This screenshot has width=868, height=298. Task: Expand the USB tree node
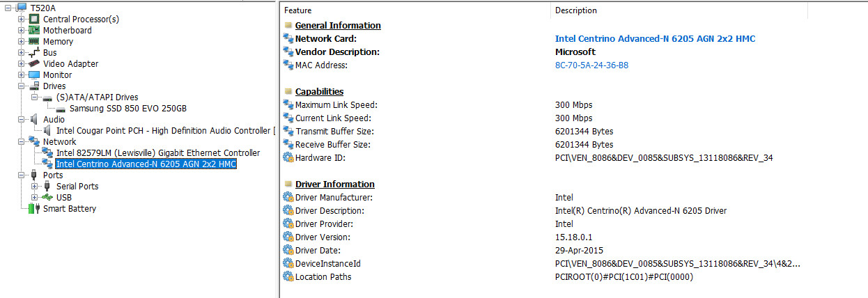pos(35,197)
